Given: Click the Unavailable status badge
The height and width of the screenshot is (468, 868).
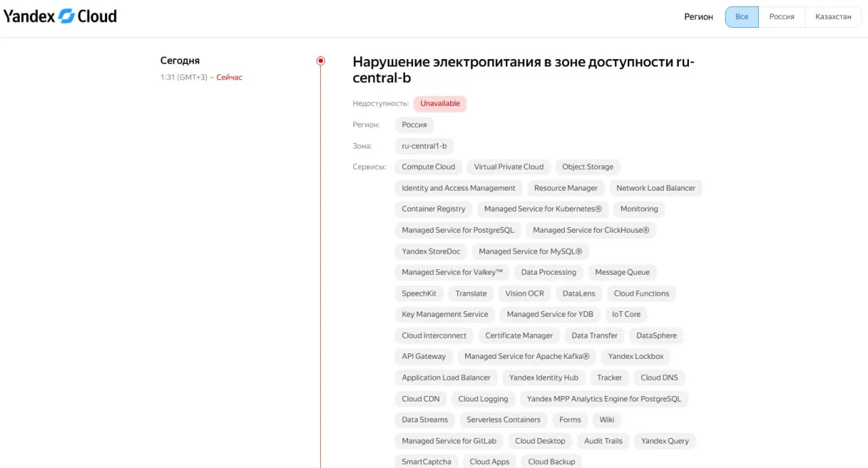Looking at the screenshot, I should (x=440, y=104).
